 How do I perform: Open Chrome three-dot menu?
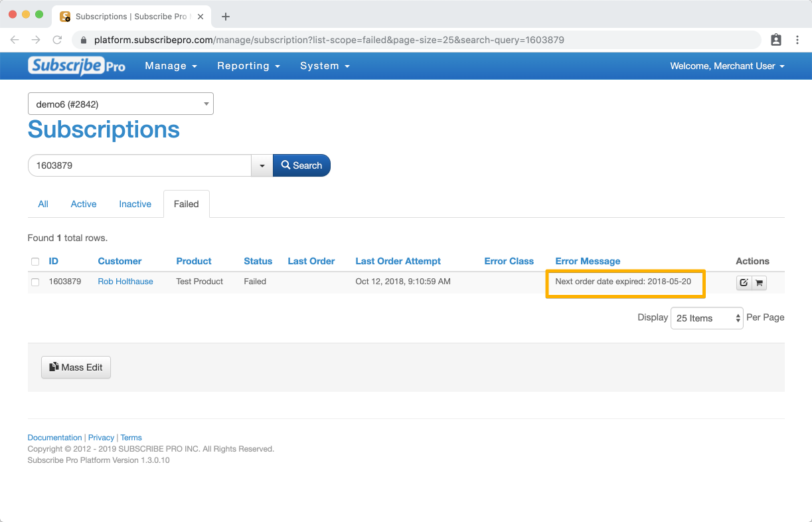point(797,40)
